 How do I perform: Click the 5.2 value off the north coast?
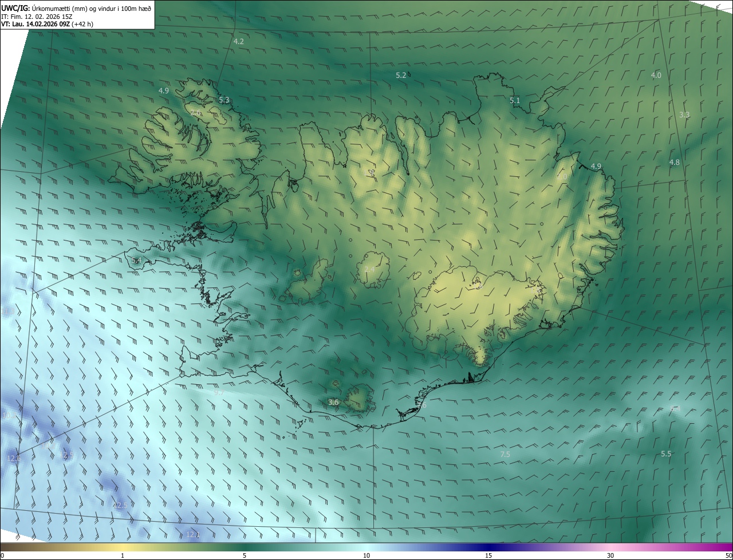401,76
